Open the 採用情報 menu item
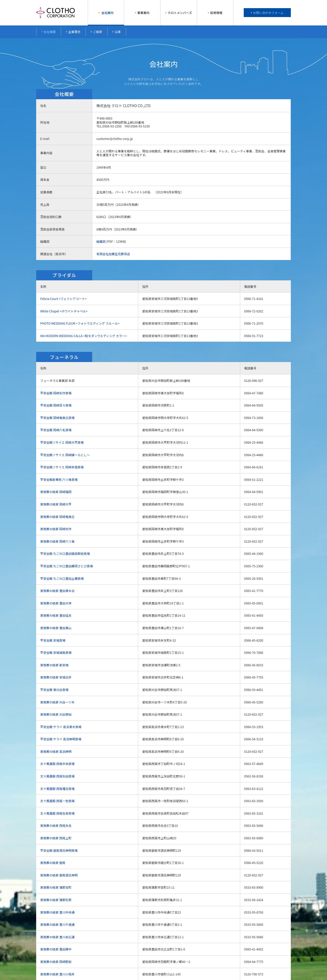327x980 pixels. pos(215,13)
